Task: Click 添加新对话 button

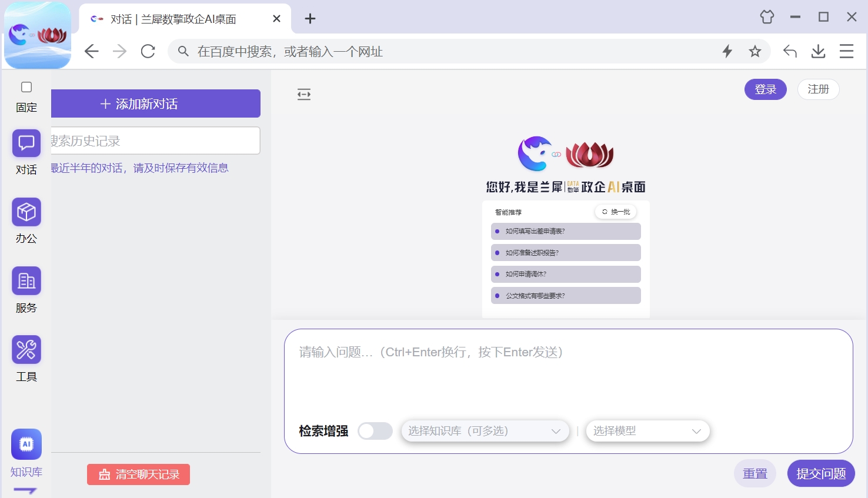Action: [156, 103]
